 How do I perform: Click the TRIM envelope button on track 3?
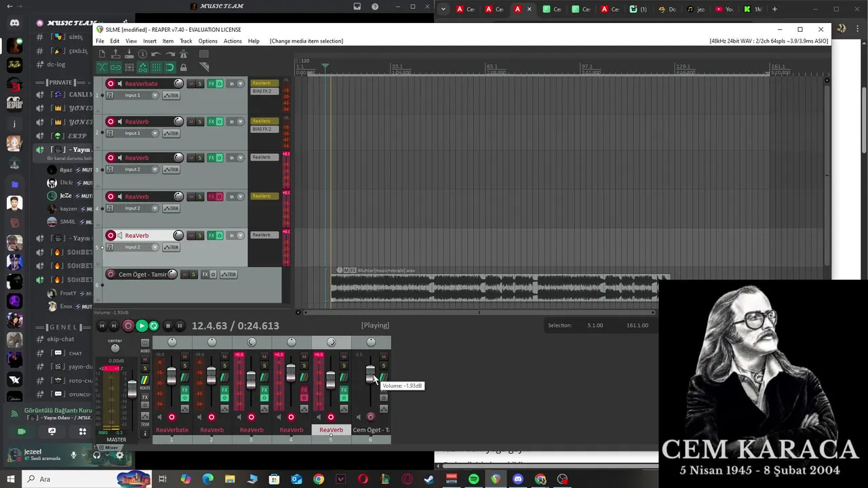pos(171,169)
